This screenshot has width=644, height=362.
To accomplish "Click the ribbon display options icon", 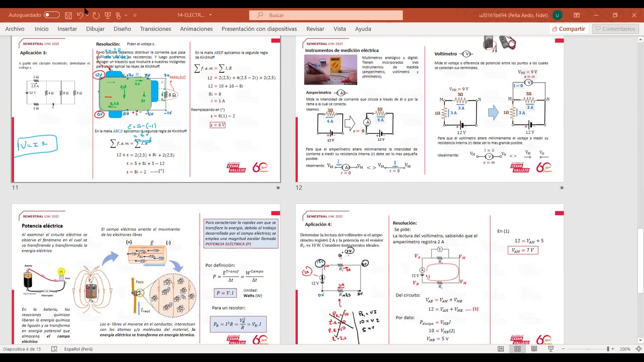I will pos(577,15).
